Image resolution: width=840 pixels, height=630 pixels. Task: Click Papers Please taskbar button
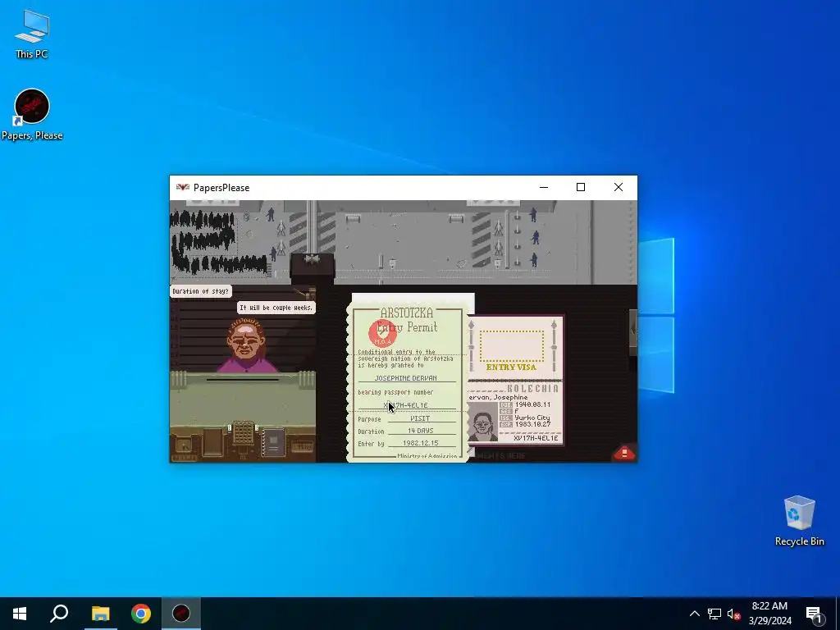[x=181, y=614]
